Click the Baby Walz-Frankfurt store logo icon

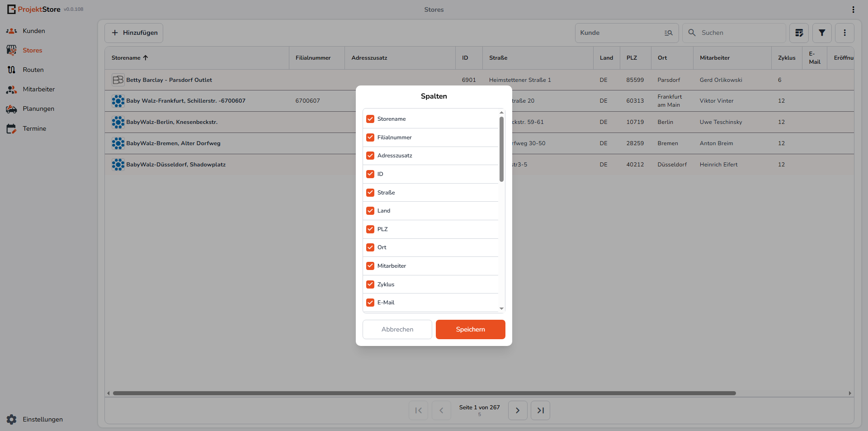[x=118, y=101]
